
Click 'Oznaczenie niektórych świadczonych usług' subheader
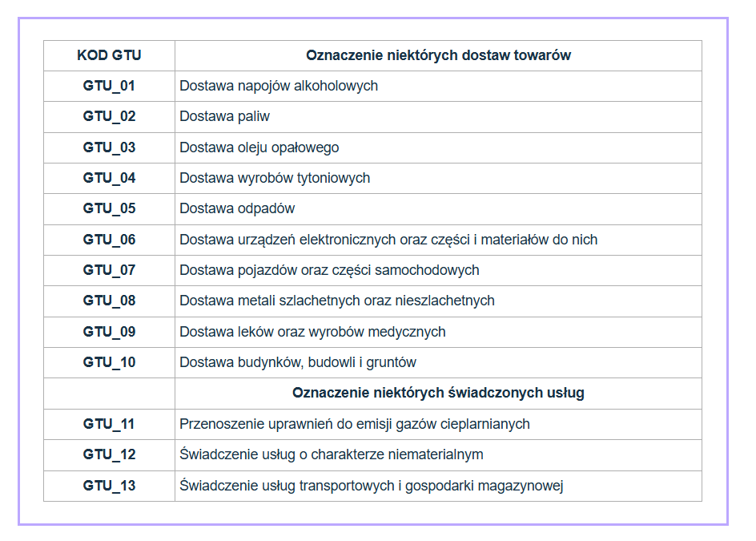pyautogui.click(x=438, y=393)
